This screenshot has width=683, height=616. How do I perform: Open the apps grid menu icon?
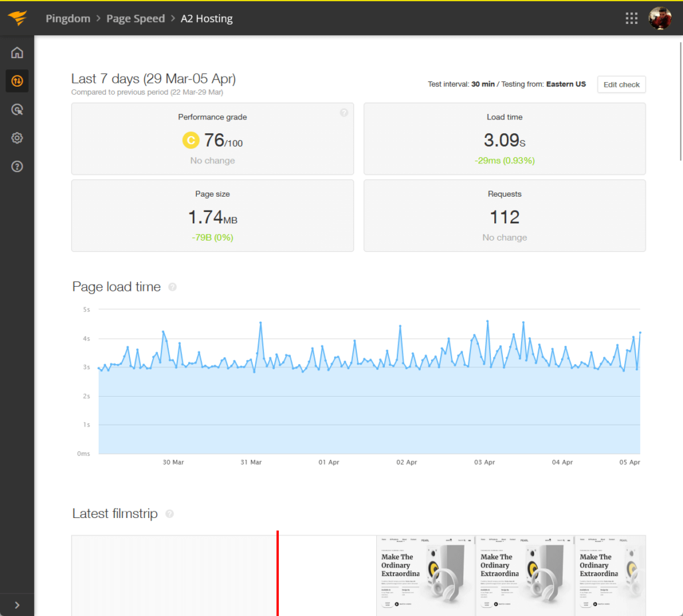pyautogui.click(x=631, y=18)
